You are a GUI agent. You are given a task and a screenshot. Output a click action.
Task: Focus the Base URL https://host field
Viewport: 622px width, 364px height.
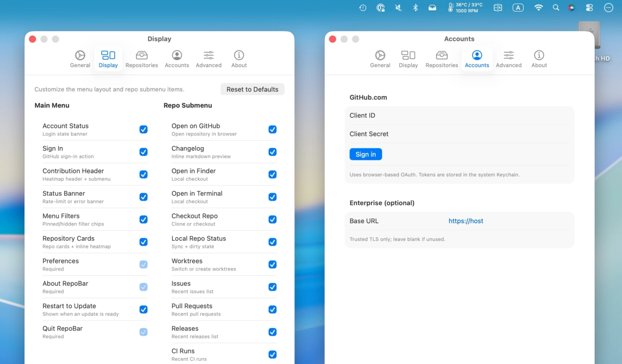(505, 221)
